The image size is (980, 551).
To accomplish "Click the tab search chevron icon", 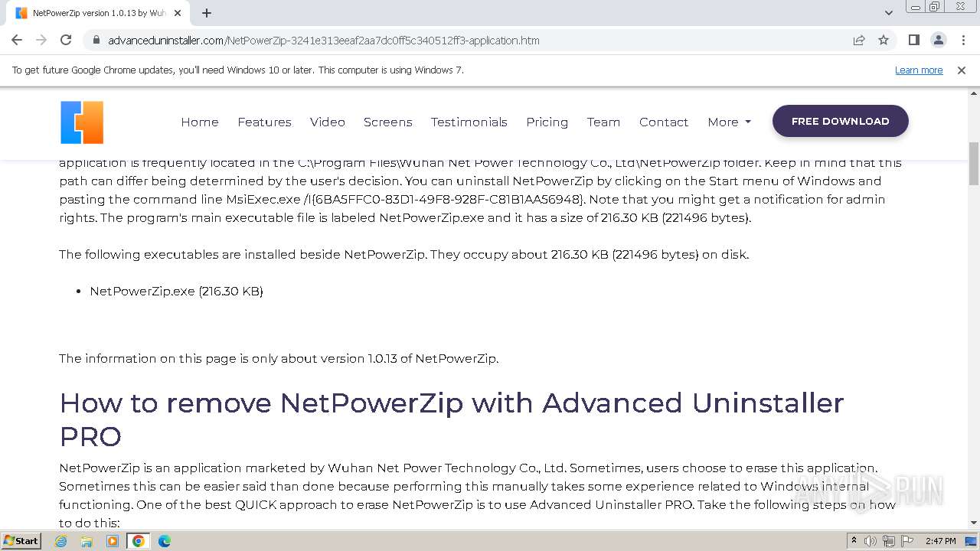I will coord(889,13).
